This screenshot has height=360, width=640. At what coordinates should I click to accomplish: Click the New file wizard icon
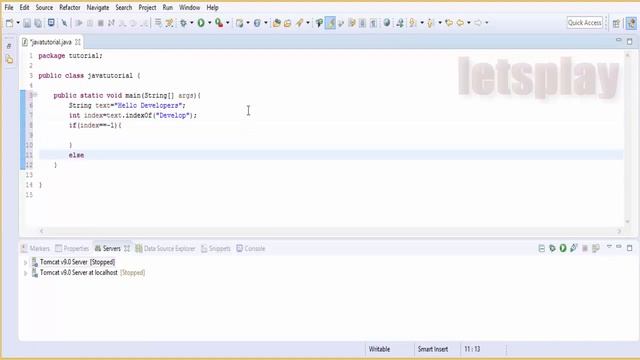click(9, 23)
